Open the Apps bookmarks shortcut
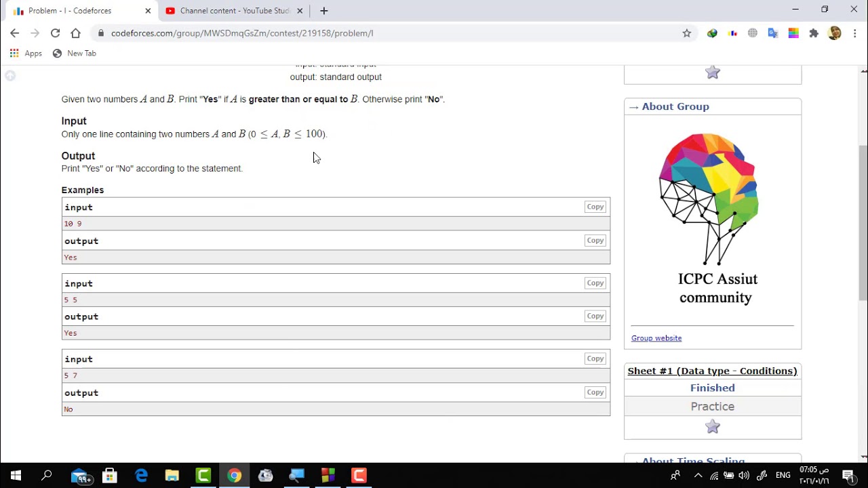The height and width of the screenshot is (488, 868). [26, 53]
